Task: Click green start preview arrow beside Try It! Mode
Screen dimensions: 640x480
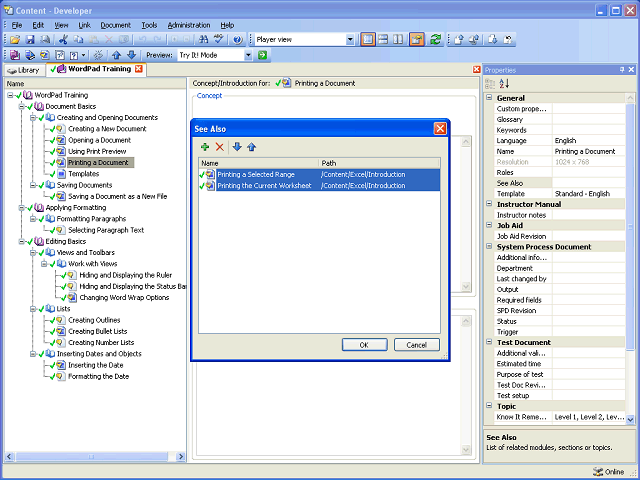Action: pyautogui.click(x=262, y=55)
